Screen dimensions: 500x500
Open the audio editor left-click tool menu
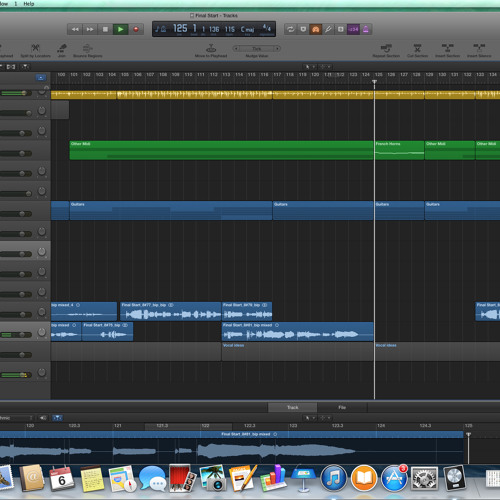tap(310, 418)
